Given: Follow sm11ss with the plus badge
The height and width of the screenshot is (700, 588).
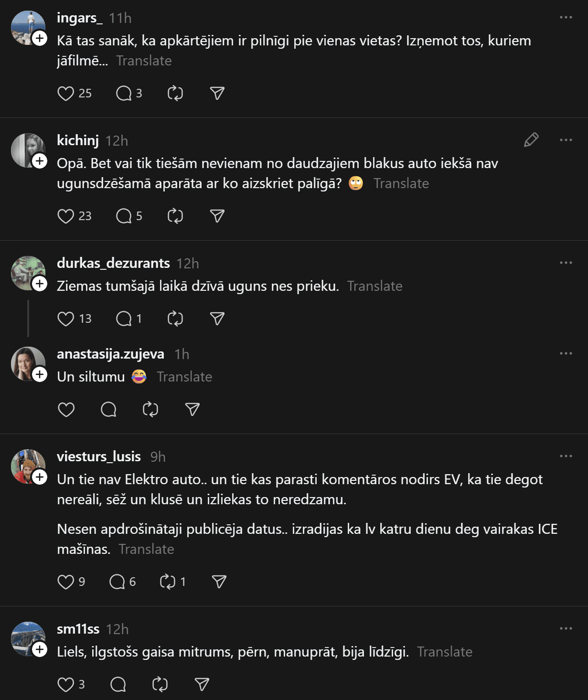Looking at the screenshot, I should [x=40, y=649].
